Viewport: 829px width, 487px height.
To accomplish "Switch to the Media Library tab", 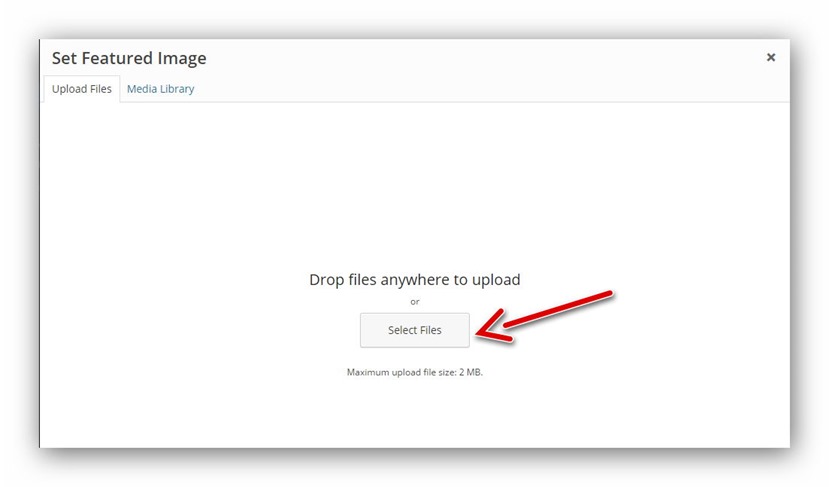I will coord(160,89).
